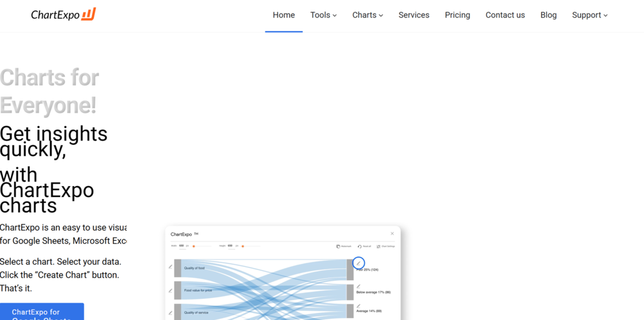Open Chart Settings in the preview
Viewport: 644px width, 320px height.
point(386,247)
